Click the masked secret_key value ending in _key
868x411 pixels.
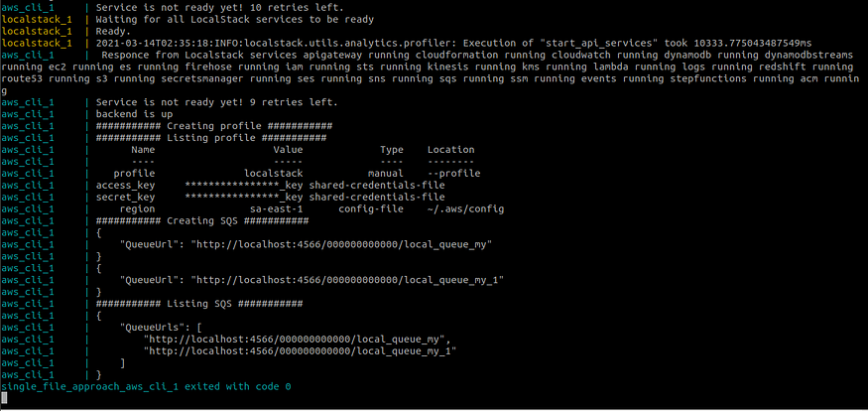(244, 198)
